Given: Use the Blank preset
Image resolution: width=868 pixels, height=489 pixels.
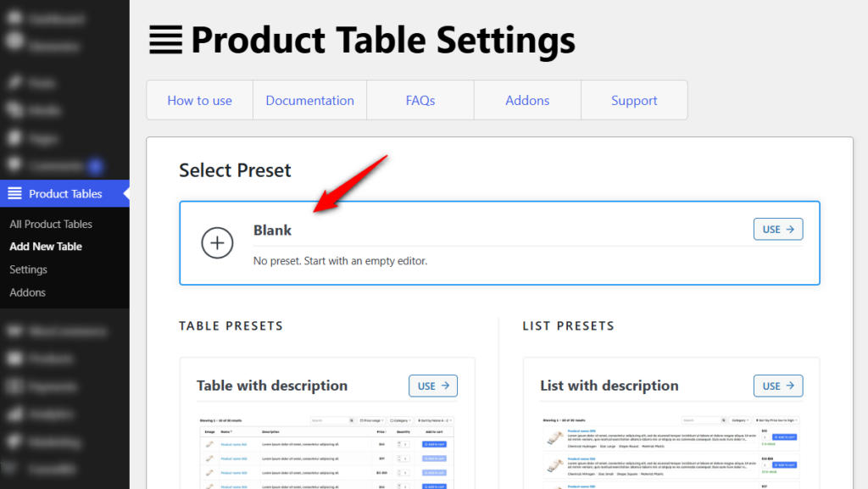Looking at the screenshot, I should point(778,229).
